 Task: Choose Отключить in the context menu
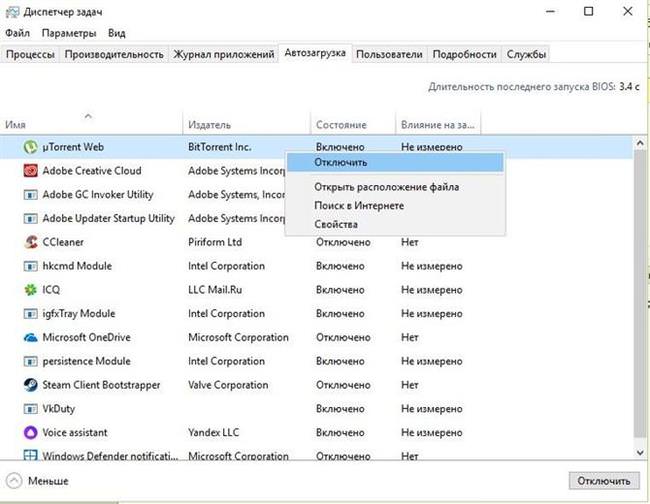pos(395,162)
